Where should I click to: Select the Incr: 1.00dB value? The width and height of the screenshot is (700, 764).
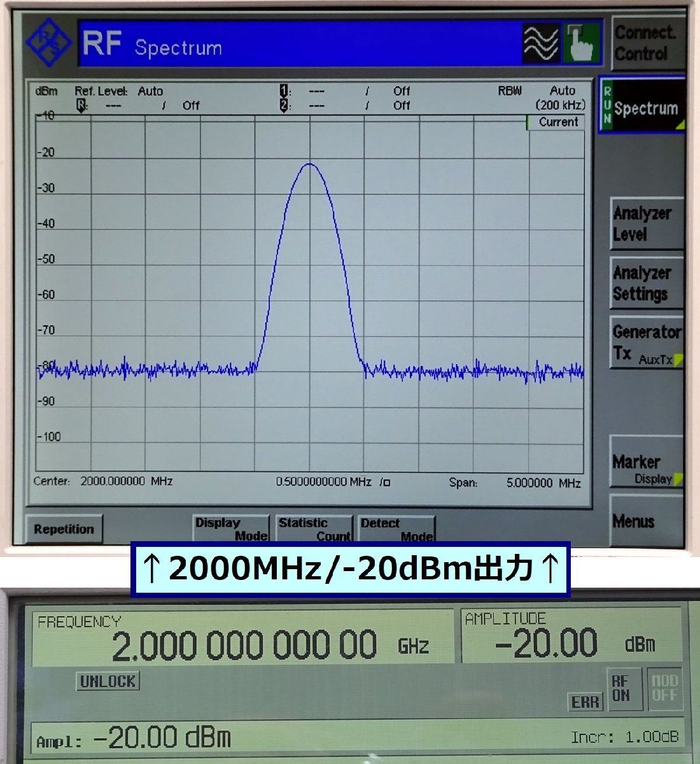pos(624,737)
